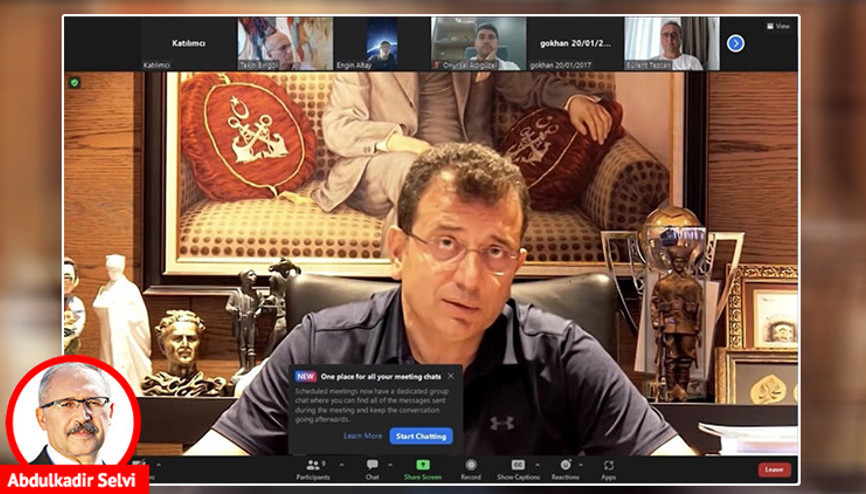866x494 pixels.
Task: Dismiss the meeting chats notification popup
Action: click(x=450, y=376)
